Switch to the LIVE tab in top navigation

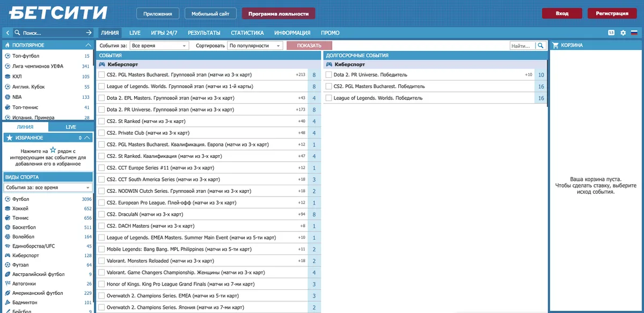pyautogui.click(x=135, y=33)
